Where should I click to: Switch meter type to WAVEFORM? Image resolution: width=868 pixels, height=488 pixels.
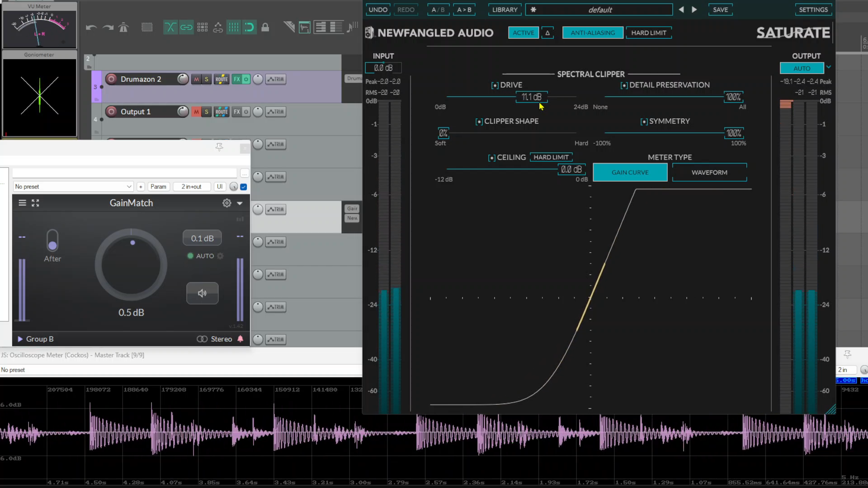(709, 172)
